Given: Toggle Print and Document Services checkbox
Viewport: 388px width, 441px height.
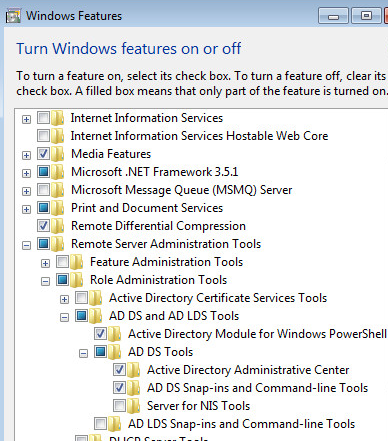Looking at the screenshot, I should [x=43, y=208].
